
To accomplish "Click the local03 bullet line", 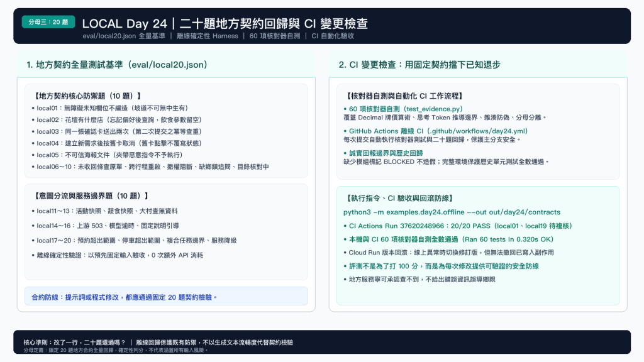I will tap(116, 132).
